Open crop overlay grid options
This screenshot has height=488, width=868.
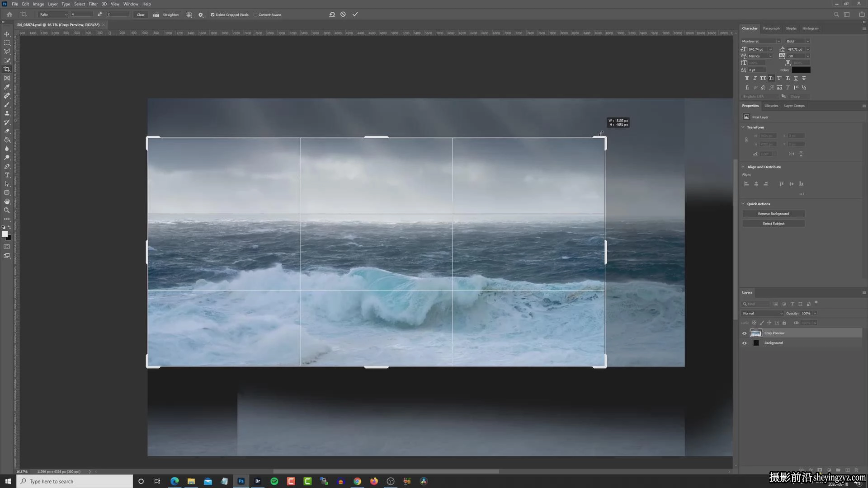click(x=189, y=15)
